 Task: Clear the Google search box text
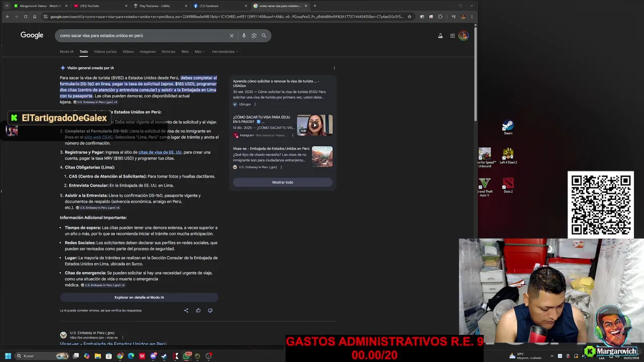231,36
